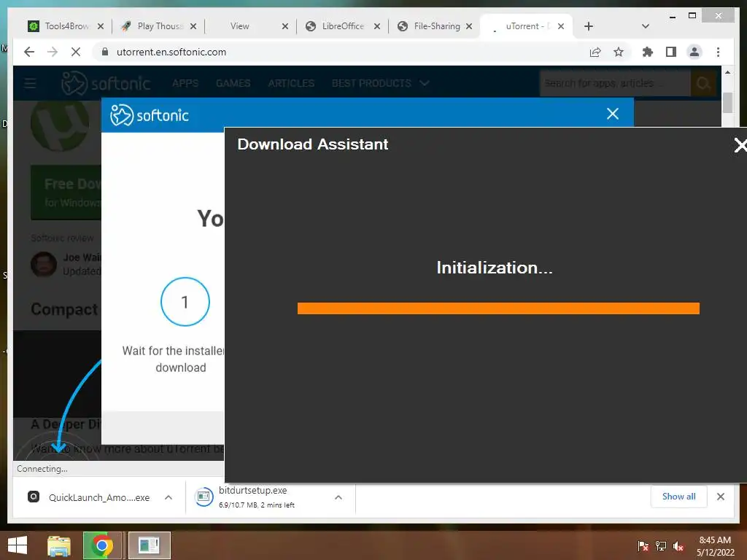Click the uTorrent app logo

tap(60, 124)
